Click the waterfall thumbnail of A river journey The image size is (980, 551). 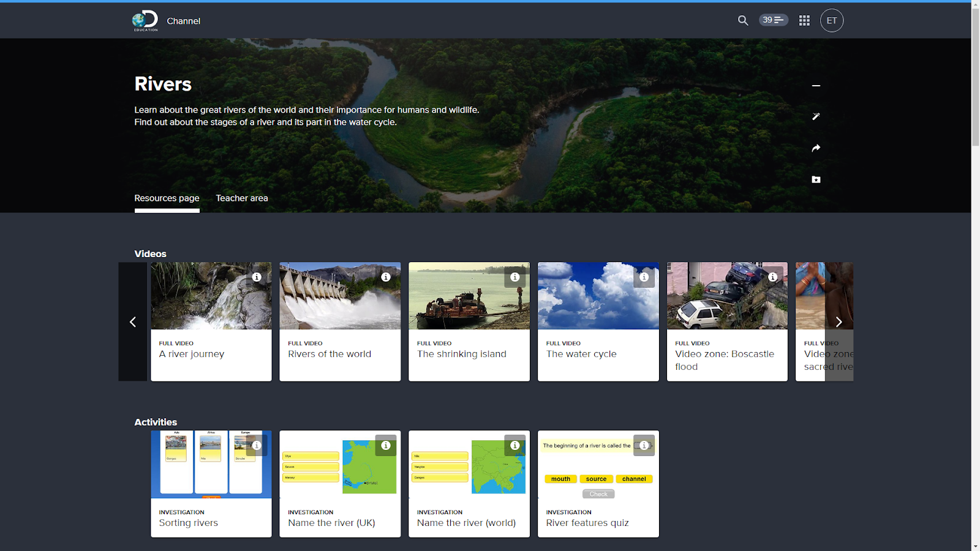(211, 296)
